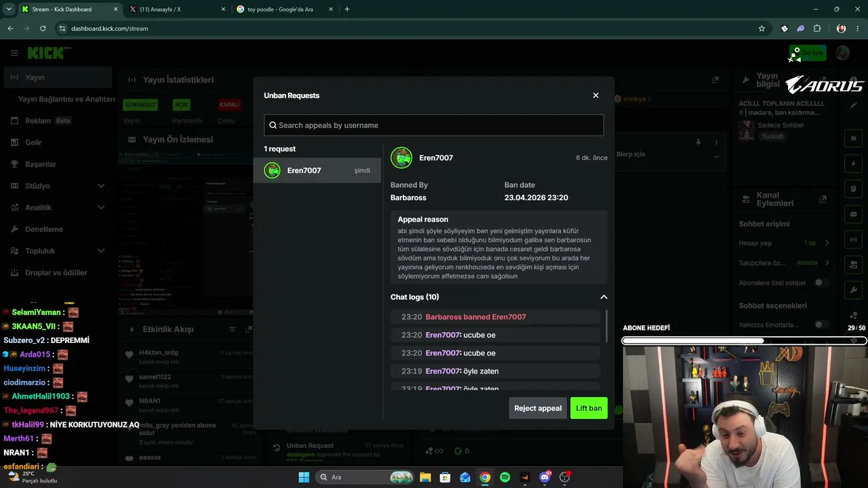Switch to toy poodle Google tab
This screenshot has height=488, width=868.
(283, 9)
